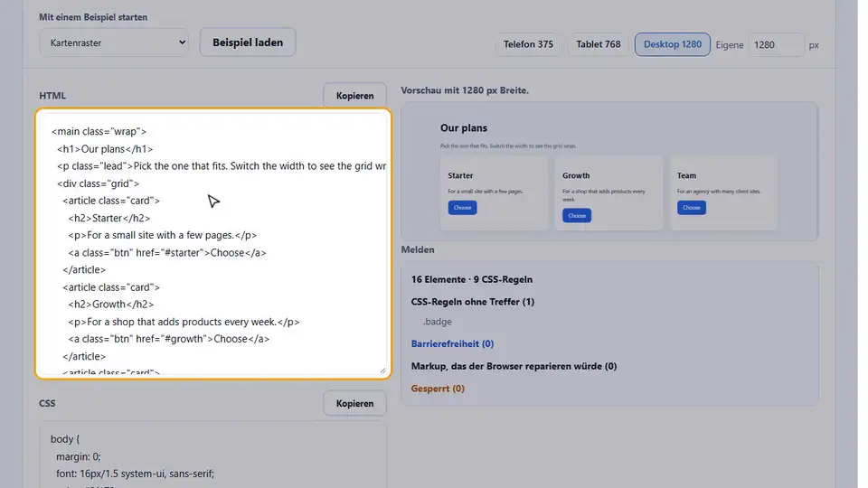This screenshot has height=488, width=868.
Task: Click the Melden section heading
Action: 418,249
